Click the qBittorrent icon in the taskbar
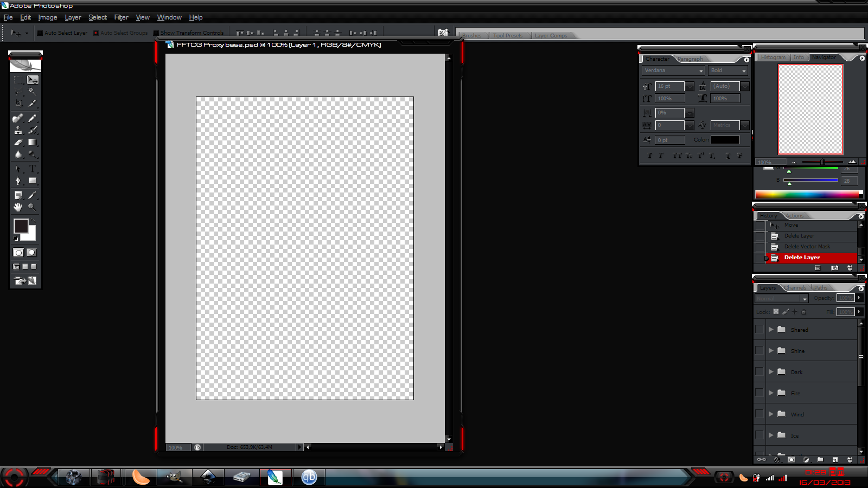The height and width of the screenshot is (488, 868). pos(309,477)
